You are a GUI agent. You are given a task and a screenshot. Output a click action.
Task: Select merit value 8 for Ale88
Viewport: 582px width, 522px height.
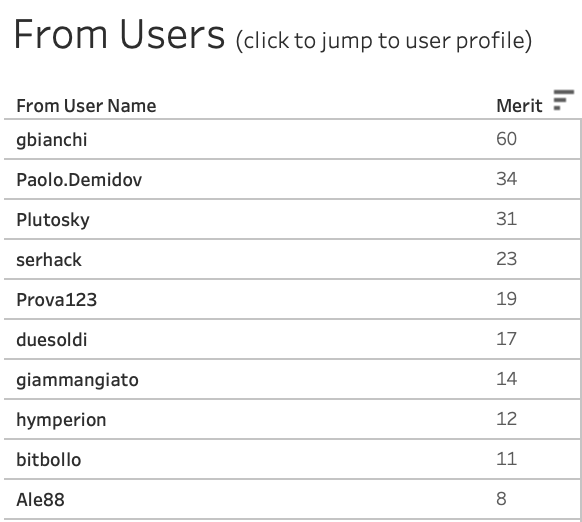click(x=501, y=499)
